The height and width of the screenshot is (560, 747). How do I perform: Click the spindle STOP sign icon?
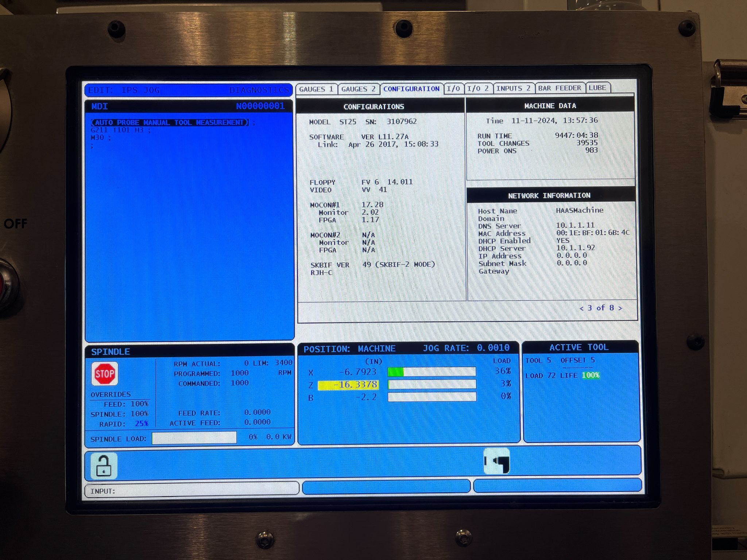(105, 374)
